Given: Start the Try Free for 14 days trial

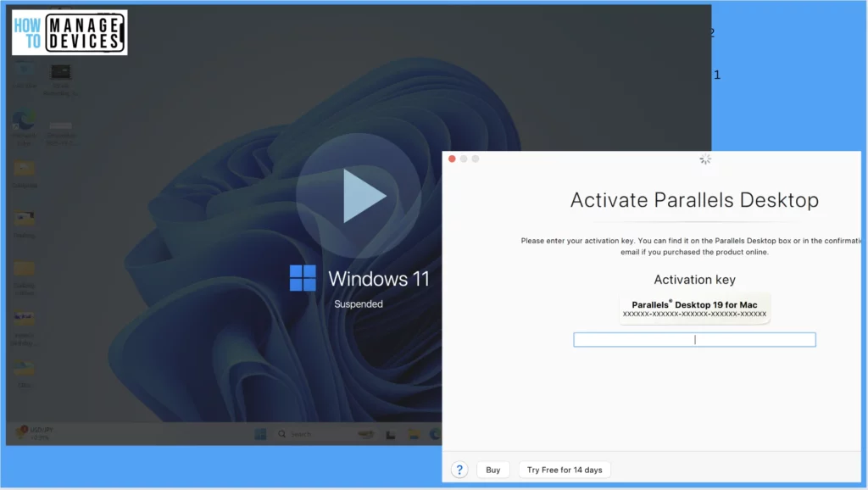Looking at the screenshot, I should point(564,470).
